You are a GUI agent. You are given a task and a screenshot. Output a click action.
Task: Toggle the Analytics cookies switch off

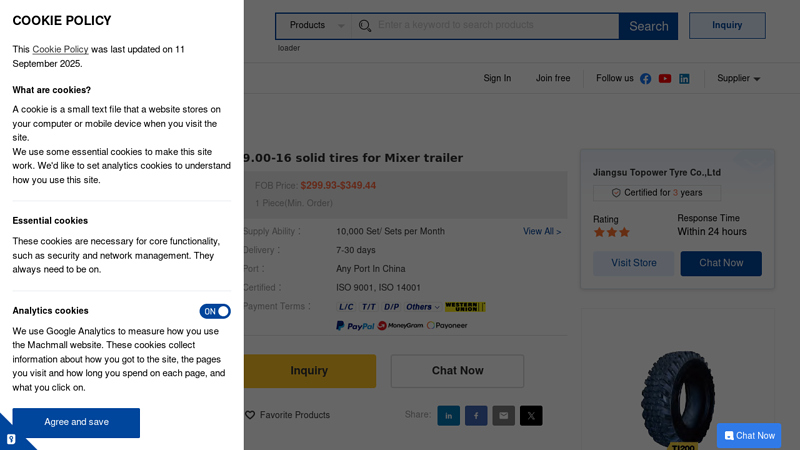pyautogui.click(x=215, y=311)
